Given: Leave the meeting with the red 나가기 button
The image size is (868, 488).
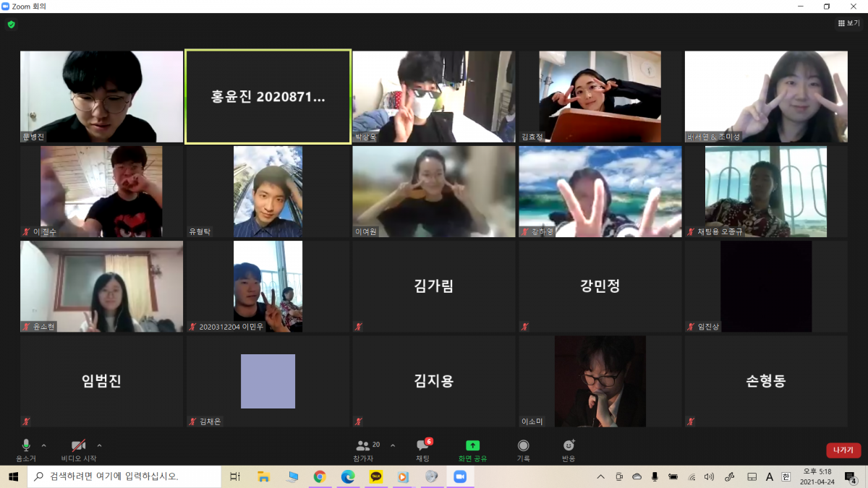Looking at the screenshot, I should (x=843, y=450).
